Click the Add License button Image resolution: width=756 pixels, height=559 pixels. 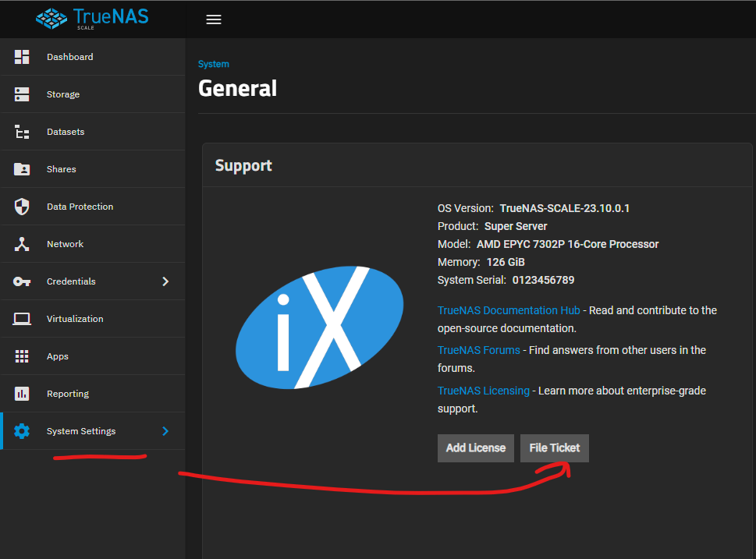(475, 448)
